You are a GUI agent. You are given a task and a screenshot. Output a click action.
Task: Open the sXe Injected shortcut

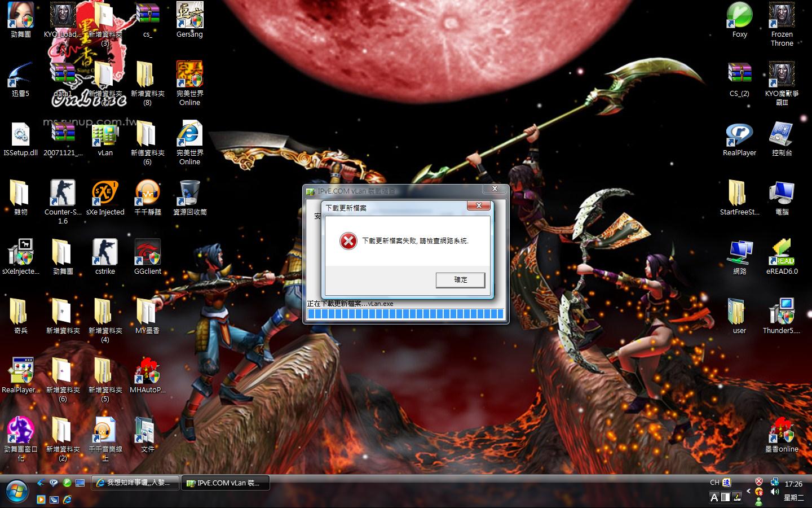[x=105, y=198]
